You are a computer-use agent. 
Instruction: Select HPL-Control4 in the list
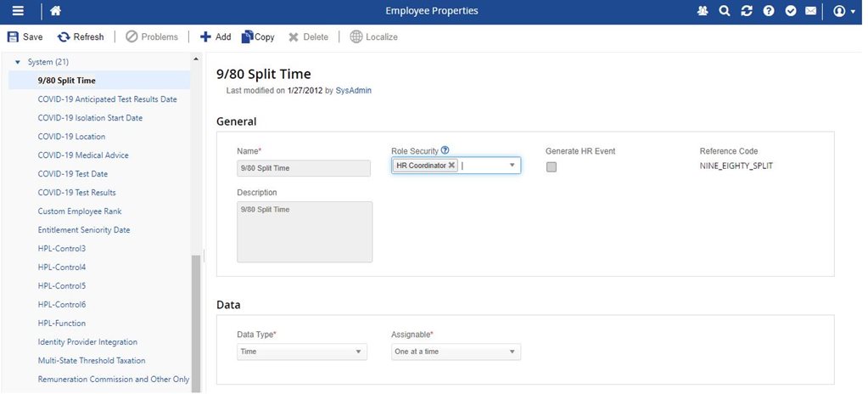tap(61, 267)
